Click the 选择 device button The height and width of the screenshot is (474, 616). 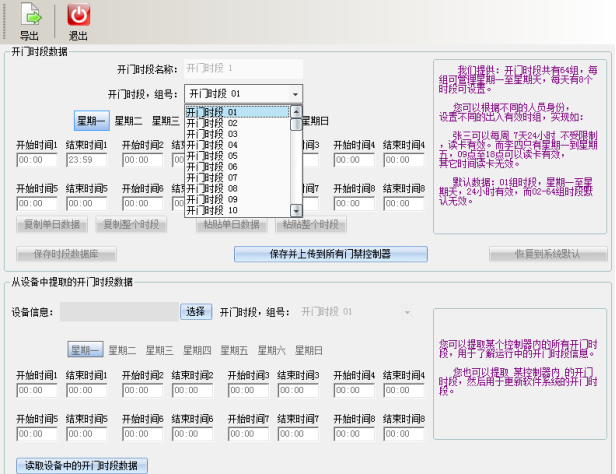[x=196, y=312]
